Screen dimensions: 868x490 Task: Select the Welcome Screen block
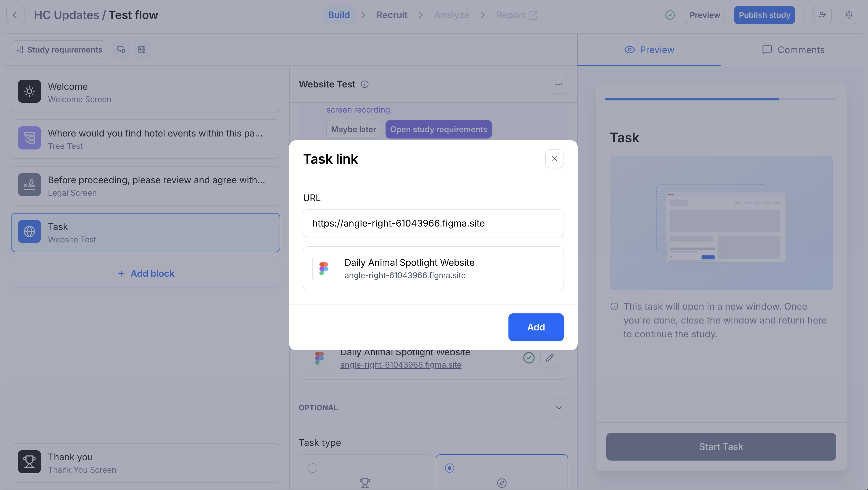point(145,93)
